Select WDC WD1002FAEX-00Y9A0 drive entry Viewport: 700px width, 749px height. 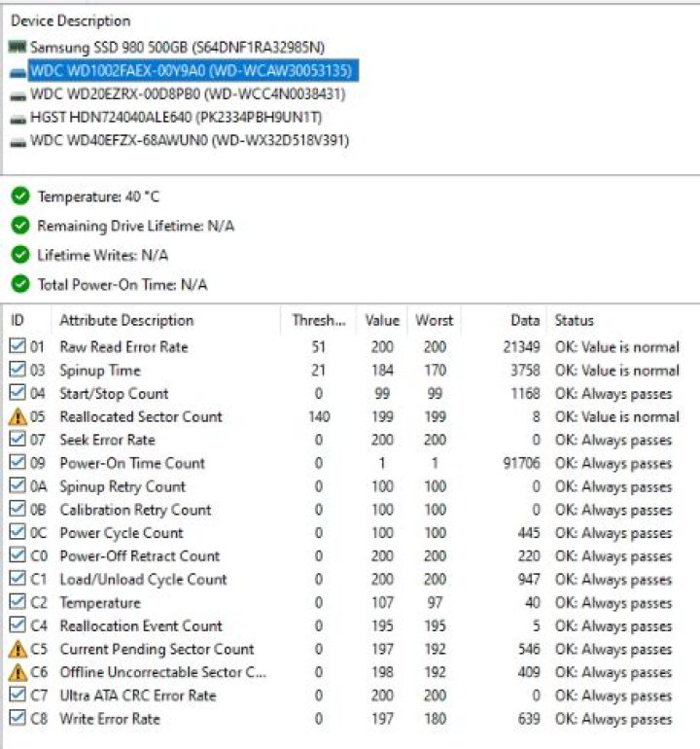[x=192, y=71]
